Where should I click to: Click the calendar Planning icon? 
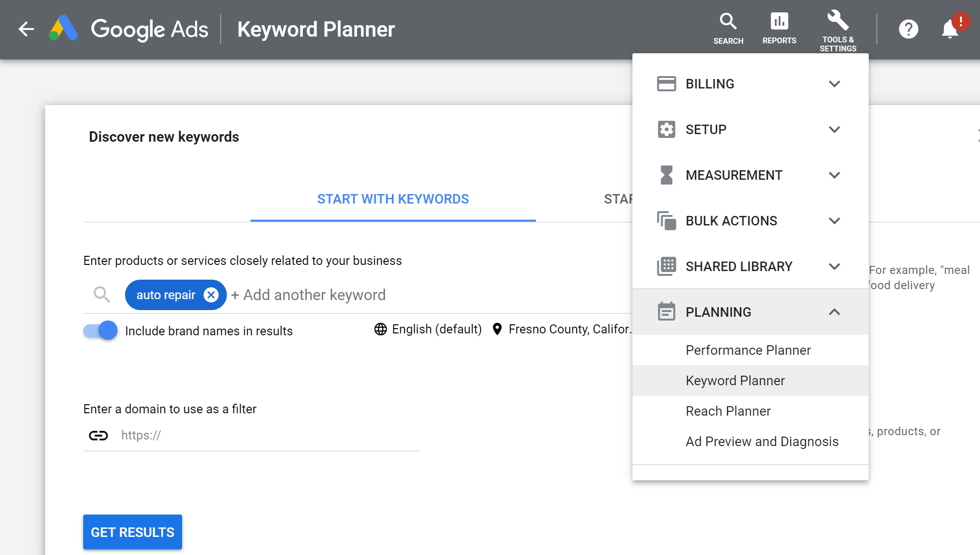[666, 311]
